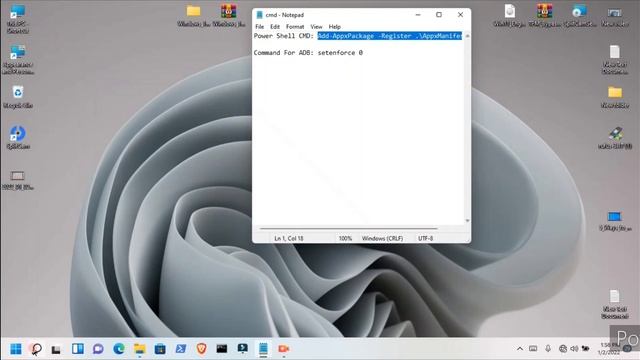640x360 pixels.
Task: Click 'UTF-8' encoding status entry
Action: [425, 238]
